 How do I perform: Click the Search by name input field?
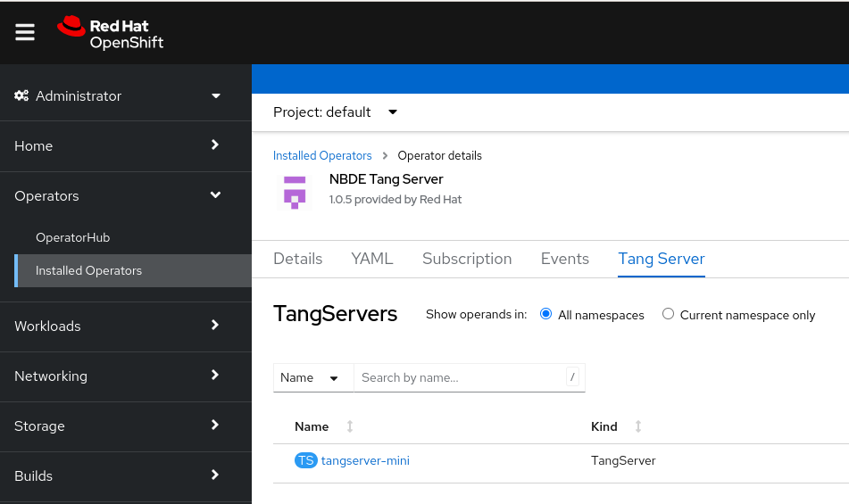[460, 377]
